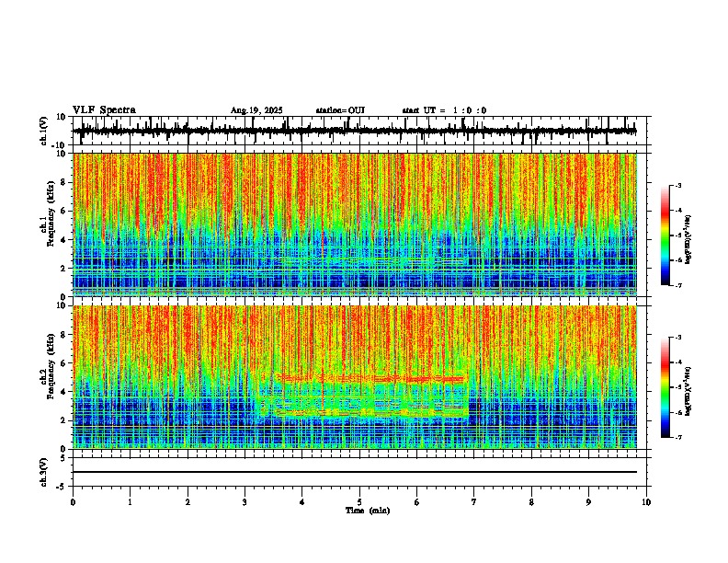Click the time axis tick label "6"
This screenshot has height=563, width=728.
pos(417,502)
